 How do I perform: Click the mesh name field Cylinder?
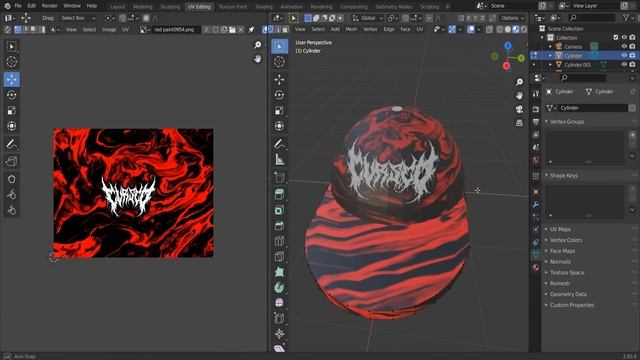pyautogui.click(x=593, y=108)
